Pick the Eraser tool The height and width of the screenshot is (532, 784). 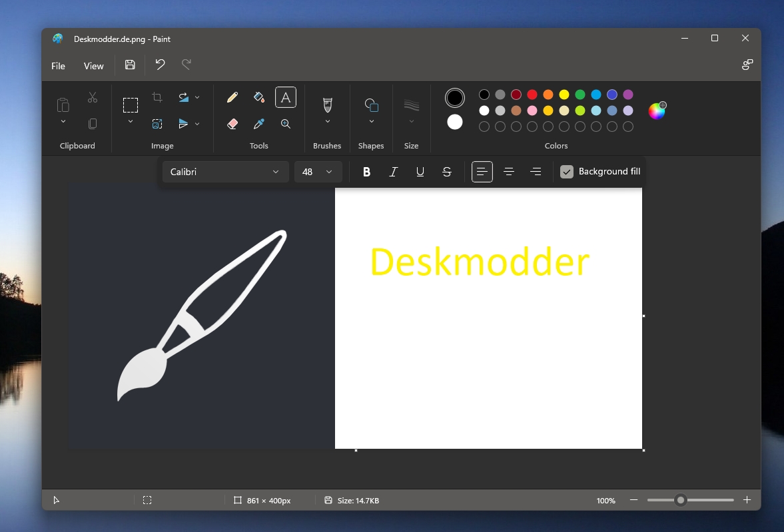(232, 123)
